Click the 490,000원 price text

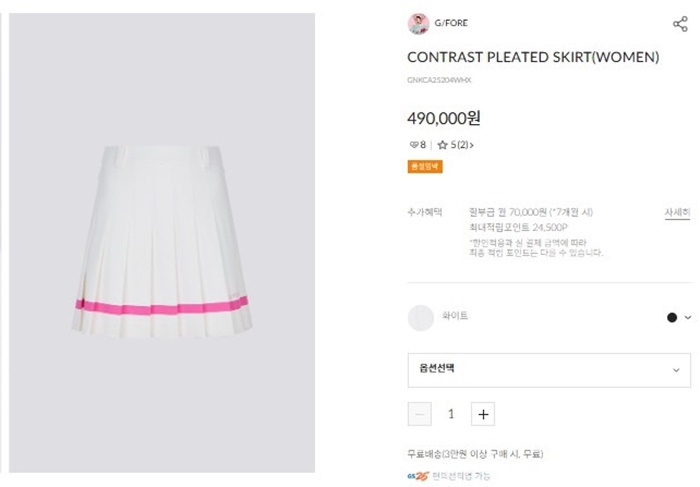(x=444, y=118)
